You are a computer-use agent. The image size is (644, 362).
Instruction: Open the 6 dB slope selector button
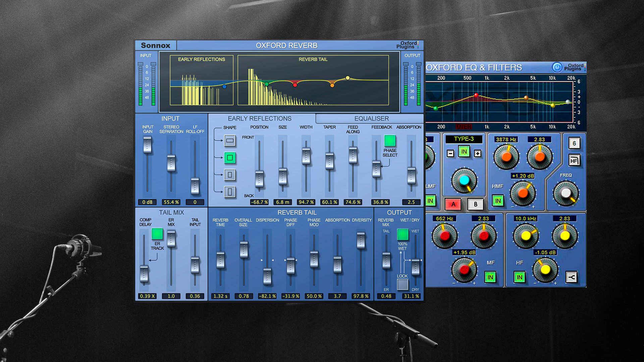[574, 143]
